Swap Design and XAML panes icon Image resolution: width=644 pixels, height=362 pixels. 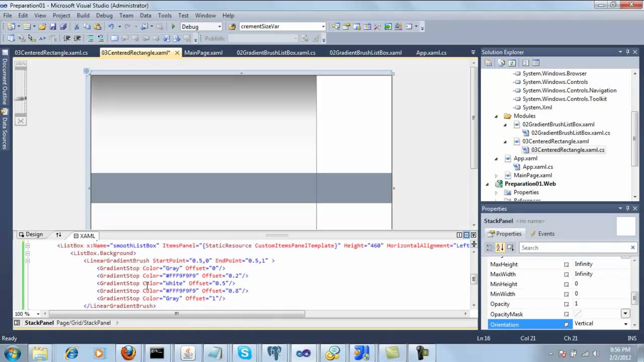coord(58,235)
